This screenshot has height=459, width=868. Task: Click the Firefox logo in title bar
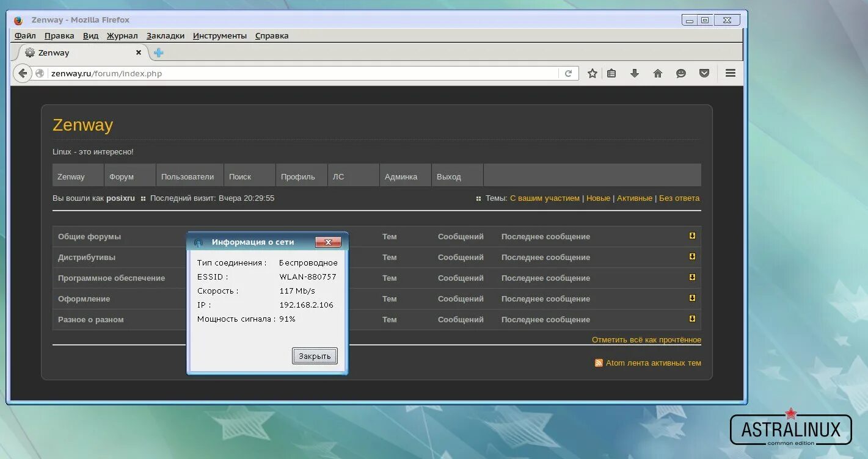click(18, 20)
